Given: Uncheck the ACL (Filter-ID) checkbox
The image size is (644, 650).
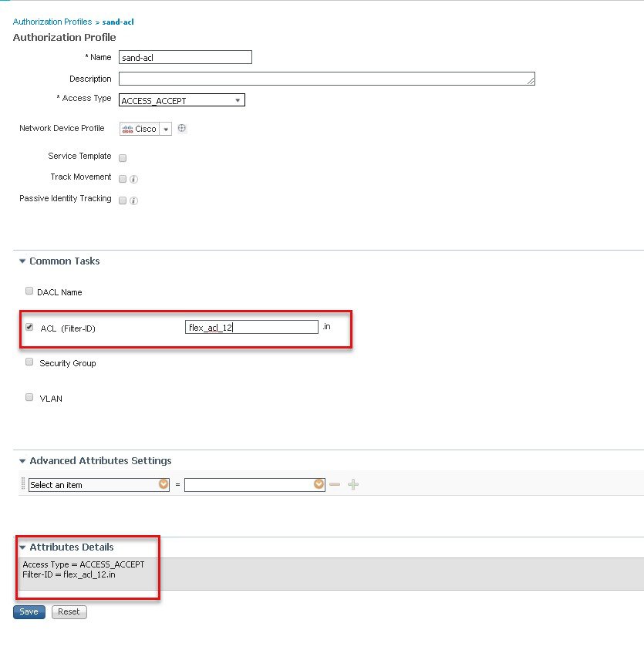Looking at the screenshot, I should click(29, 327).
